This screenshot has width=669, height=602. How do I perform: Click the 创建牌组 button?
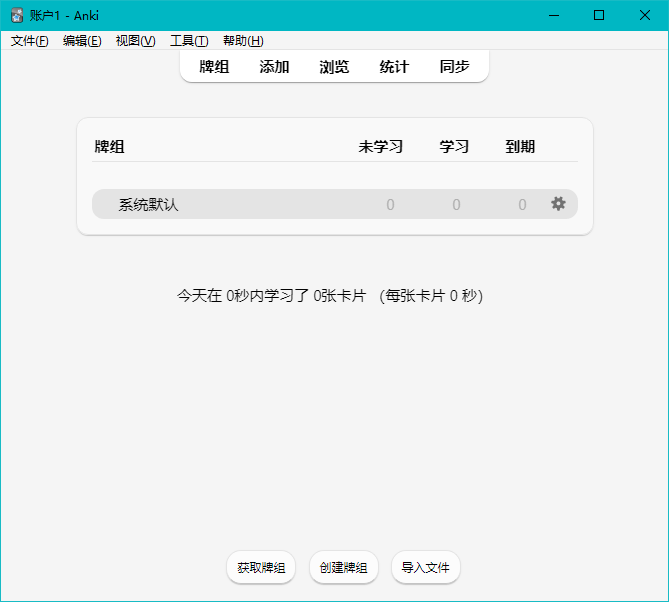[343, 567]
